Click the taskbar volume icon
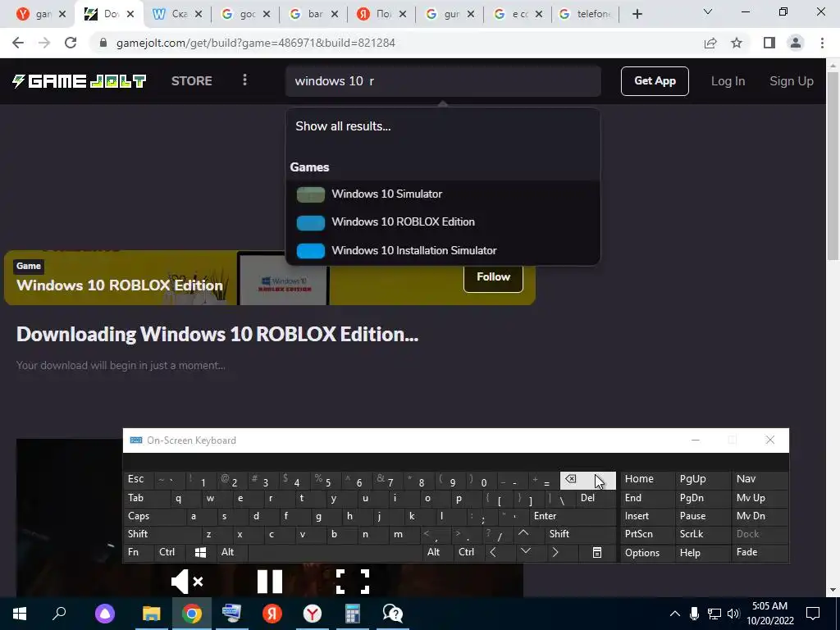This screenshot has width=840, height=630. (734, 614)
